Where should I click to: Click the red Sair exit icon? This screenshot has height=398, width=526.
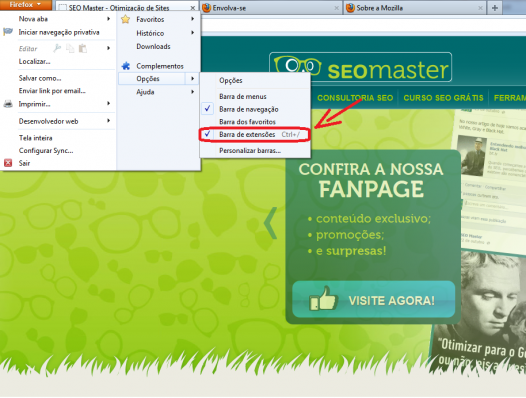[8, 163]
